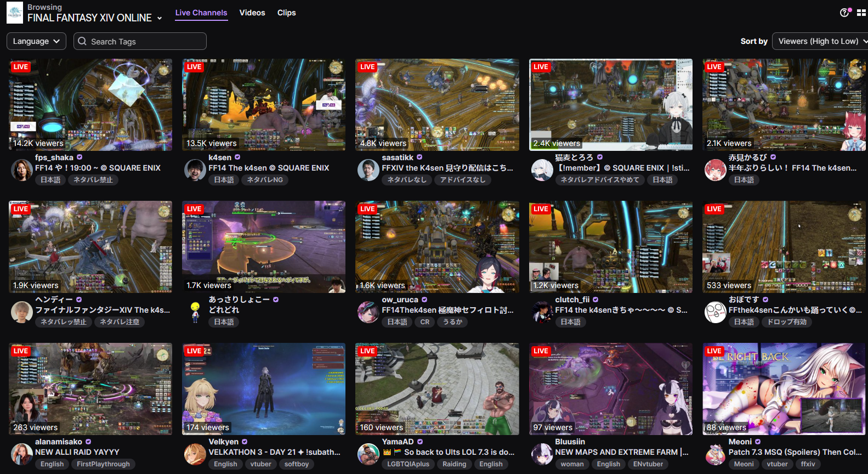Switch to the Clips tab

pyautogui.click(x=286, y=13)
